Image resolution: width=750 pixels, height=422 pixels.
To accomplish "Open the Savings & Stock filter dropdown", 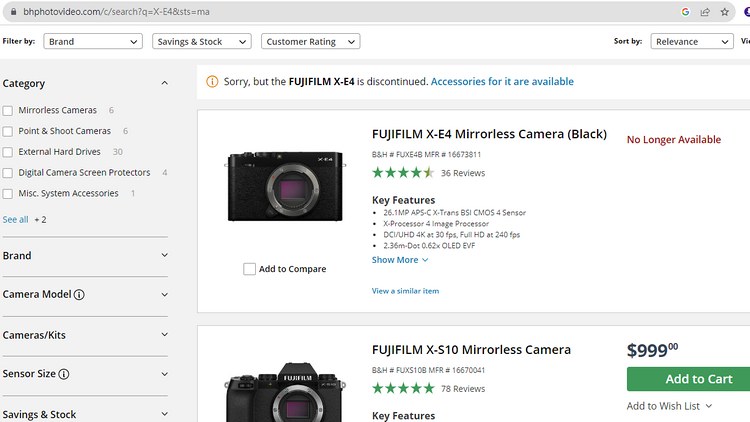I will pyautogui.click(x=201, y=42).
